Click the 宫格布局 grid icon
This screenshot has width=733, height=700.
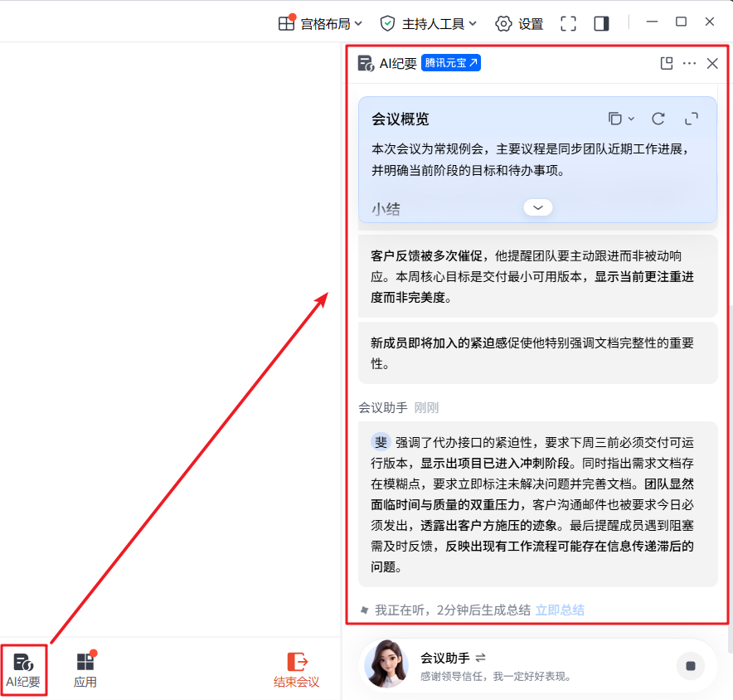[x=286, y=23]
